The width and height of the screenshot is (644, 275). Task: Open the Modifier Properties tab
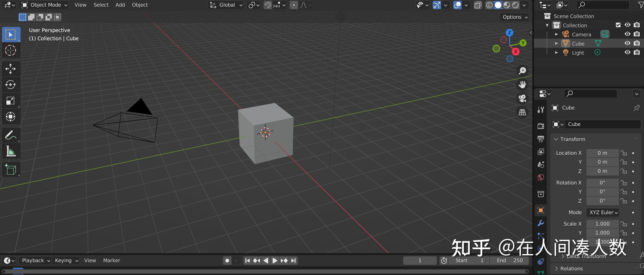coord(541,223)
